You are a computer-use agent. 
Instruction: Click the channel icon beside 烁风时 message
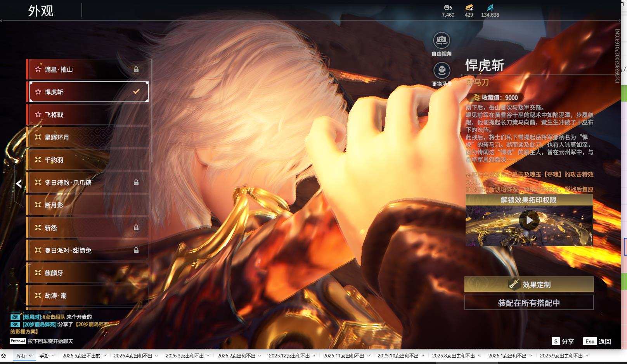click(15, 317)
